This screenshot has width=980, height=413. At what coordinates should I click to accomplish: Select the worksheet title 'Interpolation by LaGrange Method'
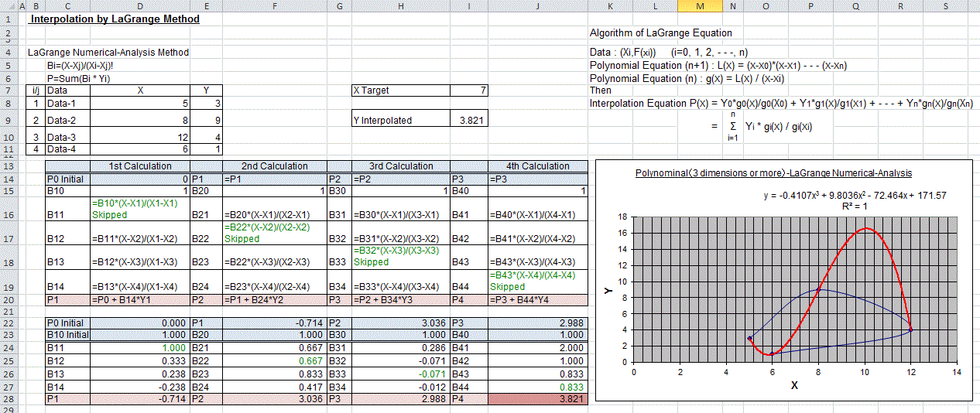115,19
